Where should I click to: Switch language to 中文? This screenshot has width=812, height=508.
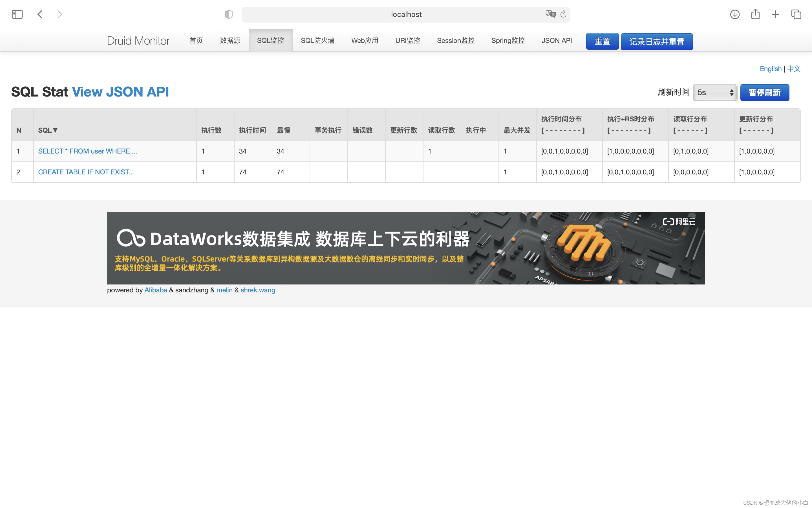click(x=794, y=69)
